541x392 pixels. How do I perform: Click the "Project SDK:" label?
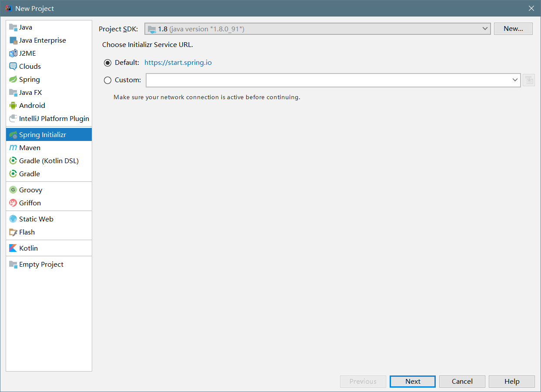[x=118, y=29]
